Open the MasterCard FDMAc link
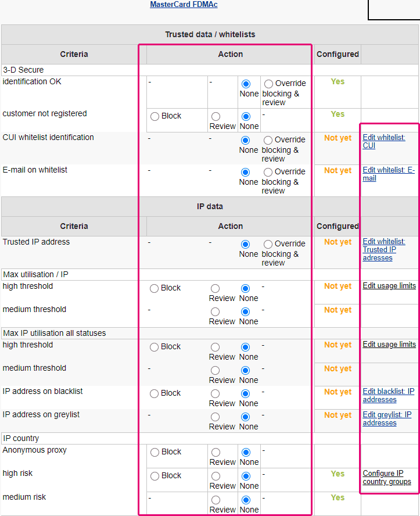The width and height of the screenshot is (420, 516). click(184, 5)
